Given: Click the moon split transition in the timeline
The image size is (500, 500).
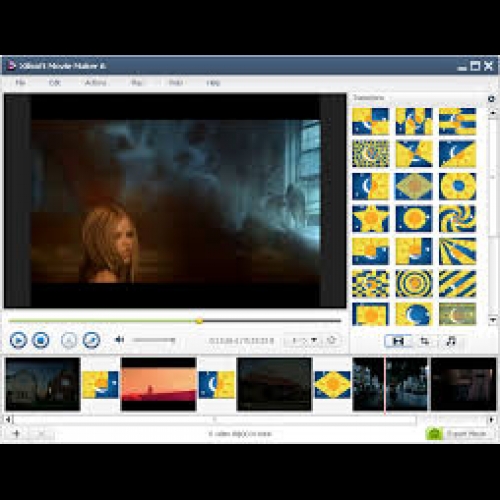Looking at the screenshot, I should click(x=217, y=384).
